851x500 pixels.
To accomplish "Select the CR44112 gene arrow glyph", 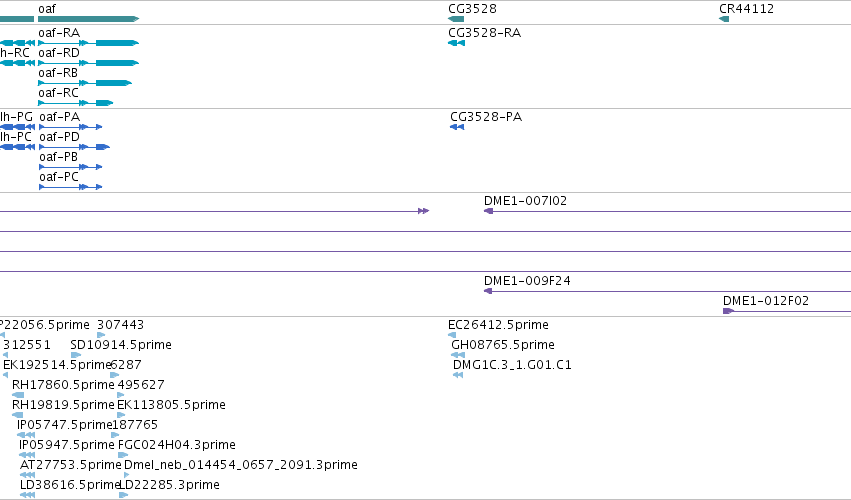I will (724, 19).
